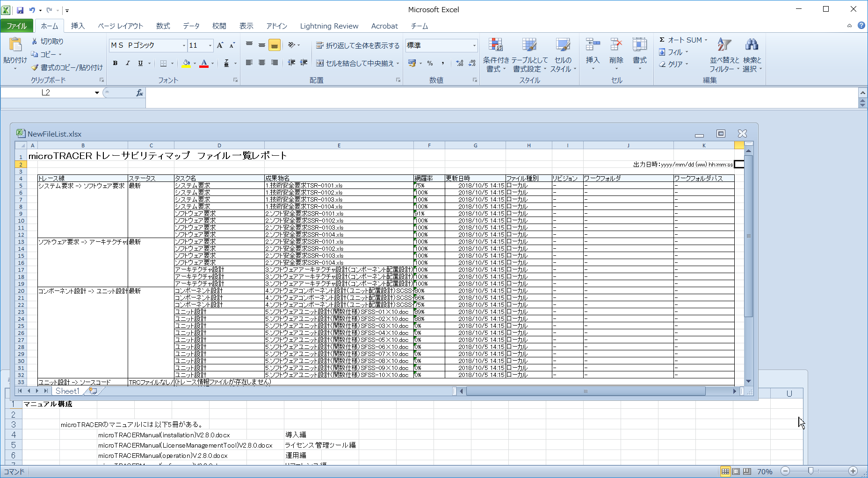The height and width of the screenshot is (478, 868).
Task: Open Format as Table gallery
Action: coord(529,55)
